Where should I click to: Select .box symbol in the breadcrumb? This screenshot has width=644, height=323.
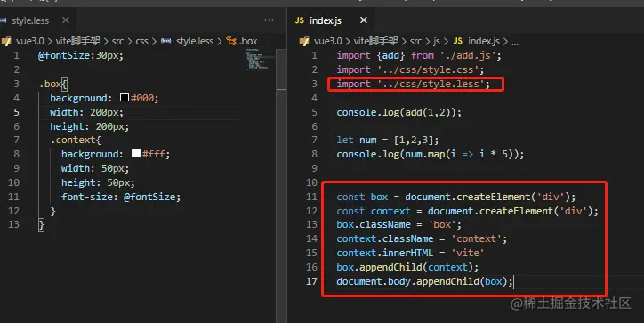coord(248,41)
